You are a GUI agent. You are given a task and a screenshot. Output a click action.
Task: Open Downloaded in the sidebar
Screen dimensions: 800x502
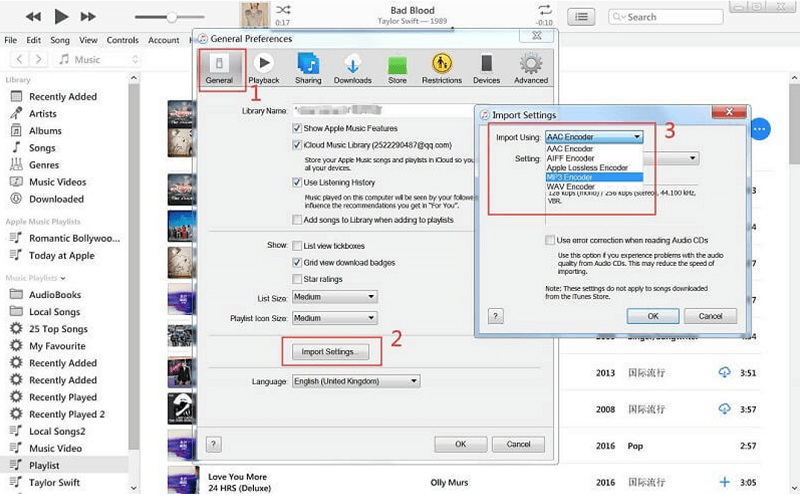(x=56, y=199)
